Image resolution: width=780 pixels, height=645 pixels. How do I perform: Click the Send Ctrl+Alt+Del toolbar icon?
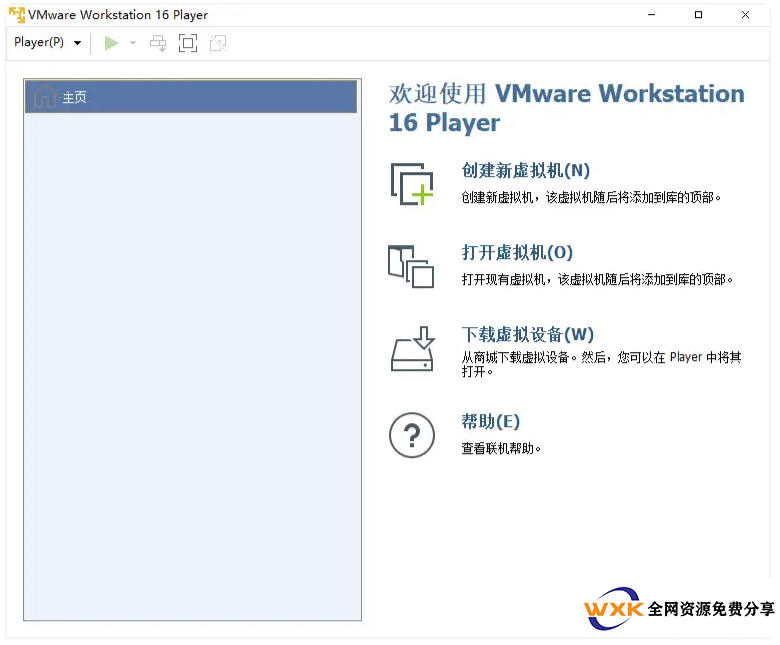coord(158,43)
